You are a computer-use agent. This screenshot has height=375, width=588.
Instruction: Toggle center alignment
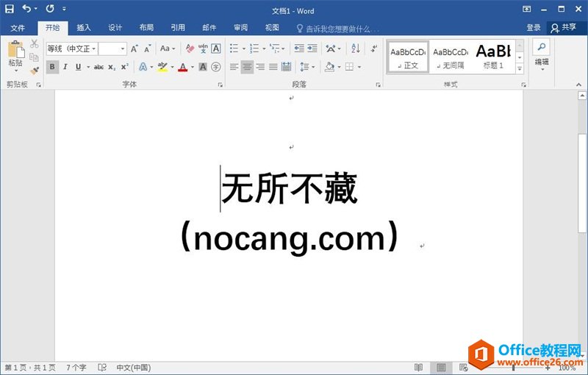247,67
